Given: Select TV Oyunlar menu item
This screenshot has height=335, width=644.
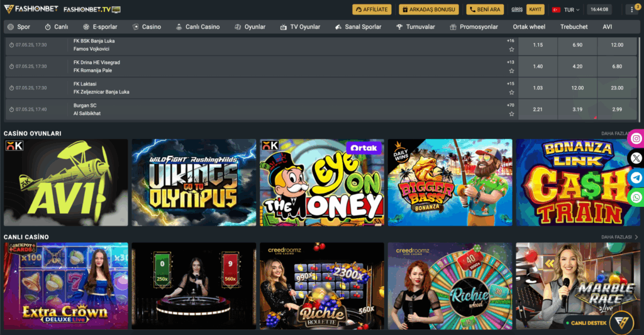Looking at the screenshot, I should [300, 26].
